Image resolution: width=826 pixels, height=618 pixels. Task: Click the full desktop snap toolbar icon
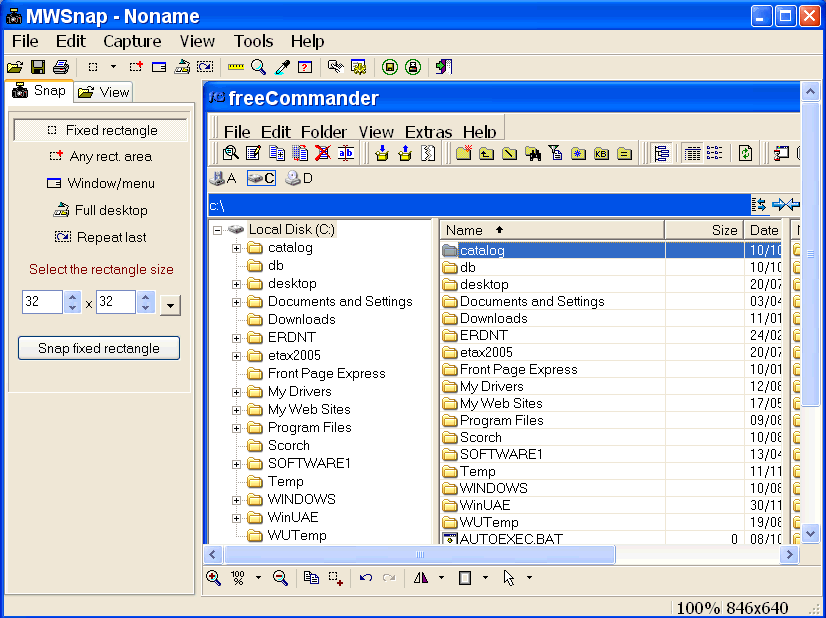point(182,67)
